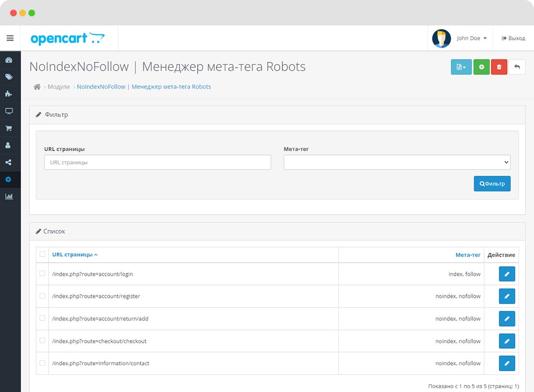Image resolution: width=534 pixels, height=392 pixels.
Task: Click the red trash delete button
Action: (x=499, y=67)
